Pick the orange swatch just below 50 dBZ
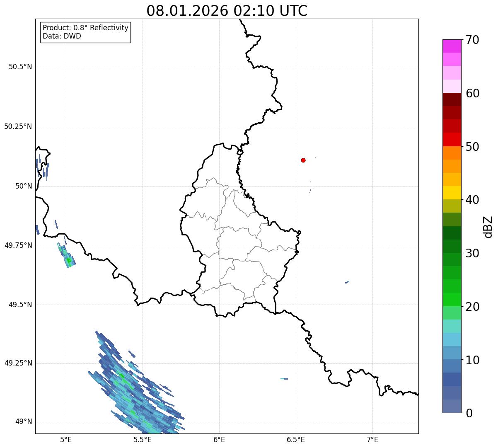This screenshot has height=448, width=498. (452, 153)
